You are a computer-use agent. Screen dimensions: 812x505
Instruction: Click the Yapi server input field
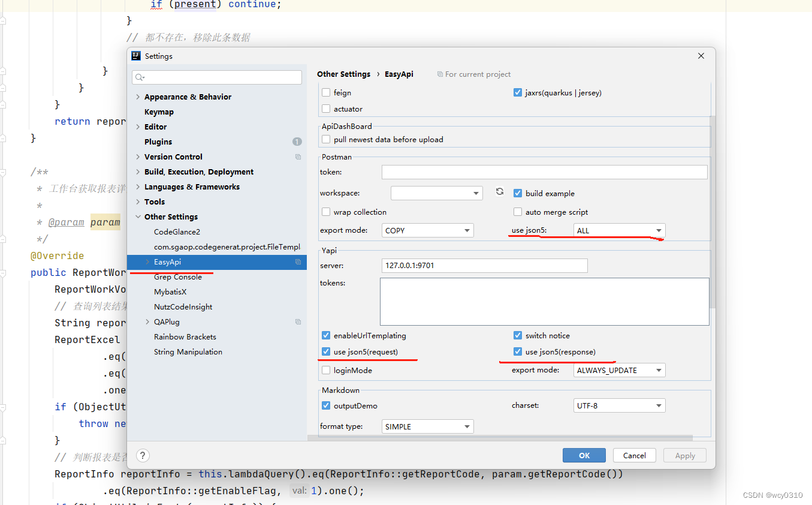(x=485, y=266)
